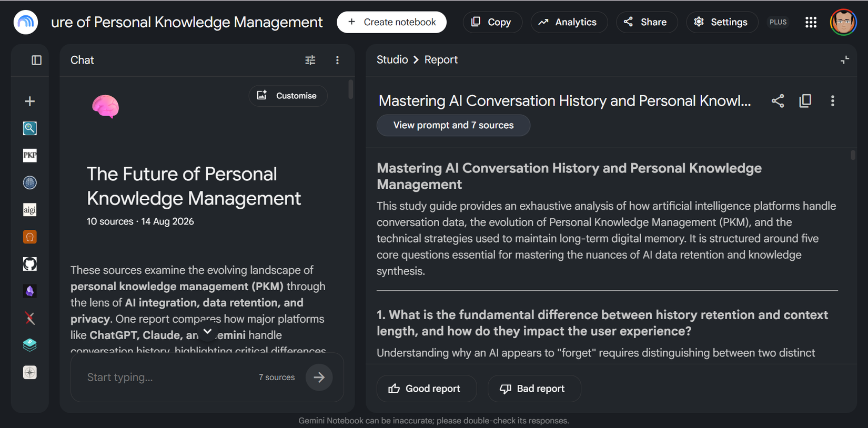Image resolution: width=868 pixels, height=428 pixels.
Task: Click the Chat panel header label
Action: click(82, 60)
